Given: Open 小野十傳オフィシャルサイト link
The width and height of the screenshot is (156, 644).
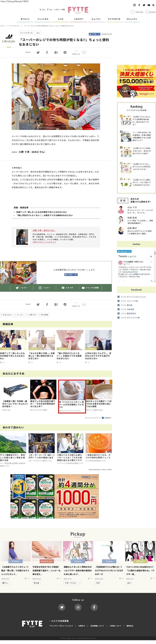Looking at the screenshot, I should 44,242.
